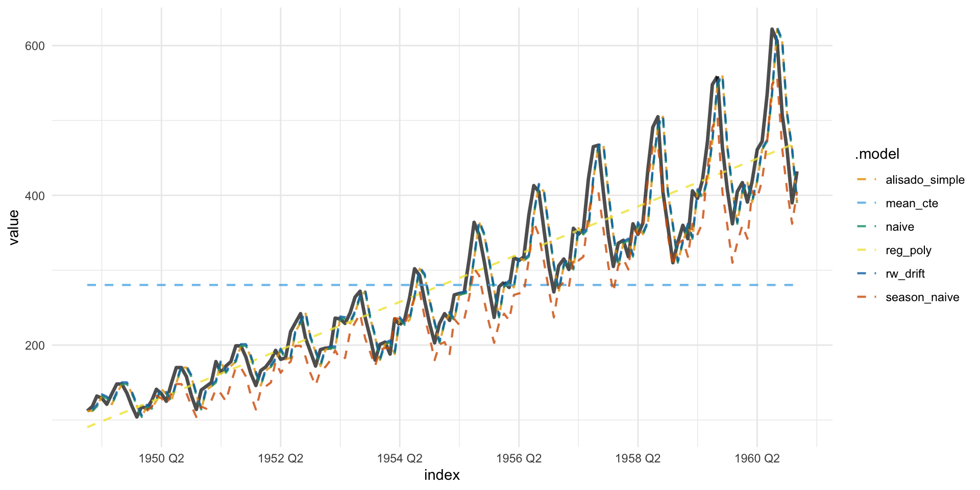Click the rw_drift dark blue legend swatch

(867, 274)
